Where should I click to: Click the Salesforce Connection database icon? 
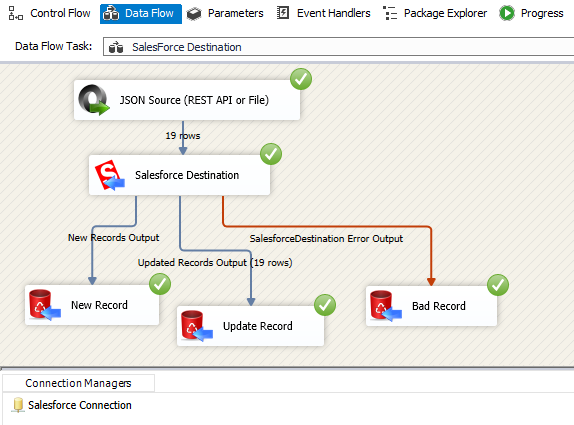[18, 405]
